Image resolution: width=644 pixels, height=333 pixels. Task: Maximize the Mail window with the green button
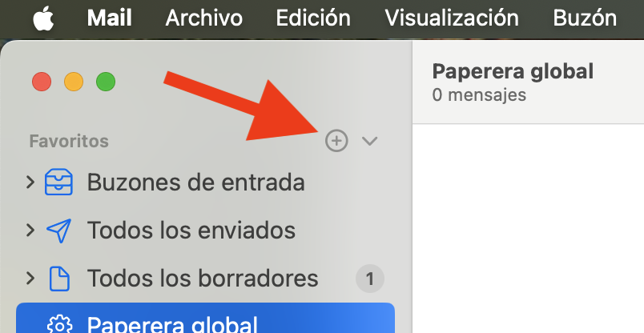click(106, 82)
